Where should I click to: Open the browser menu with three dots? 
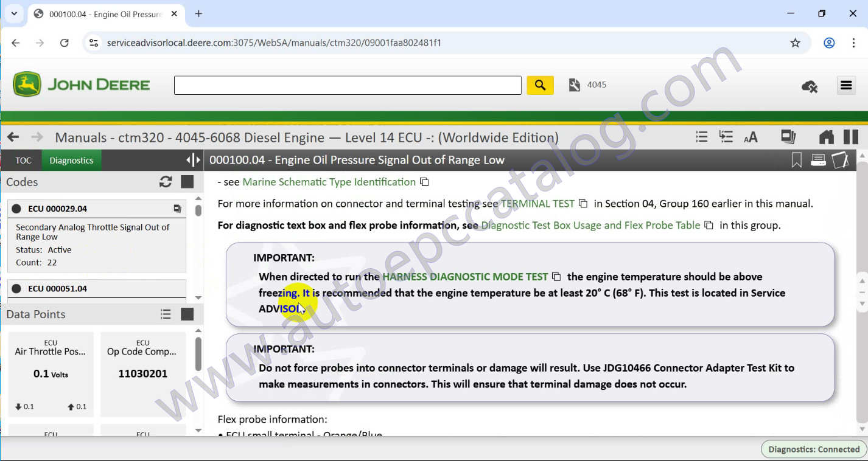click(853, 43)
